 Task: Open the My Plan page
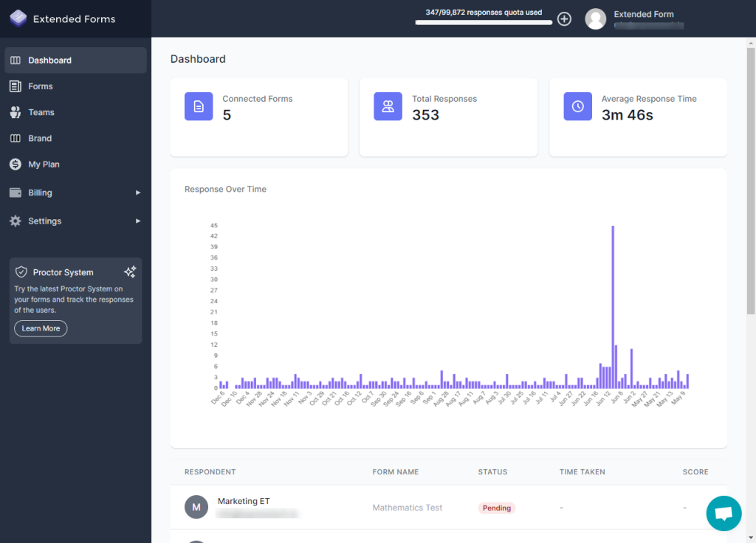(44, 165)
